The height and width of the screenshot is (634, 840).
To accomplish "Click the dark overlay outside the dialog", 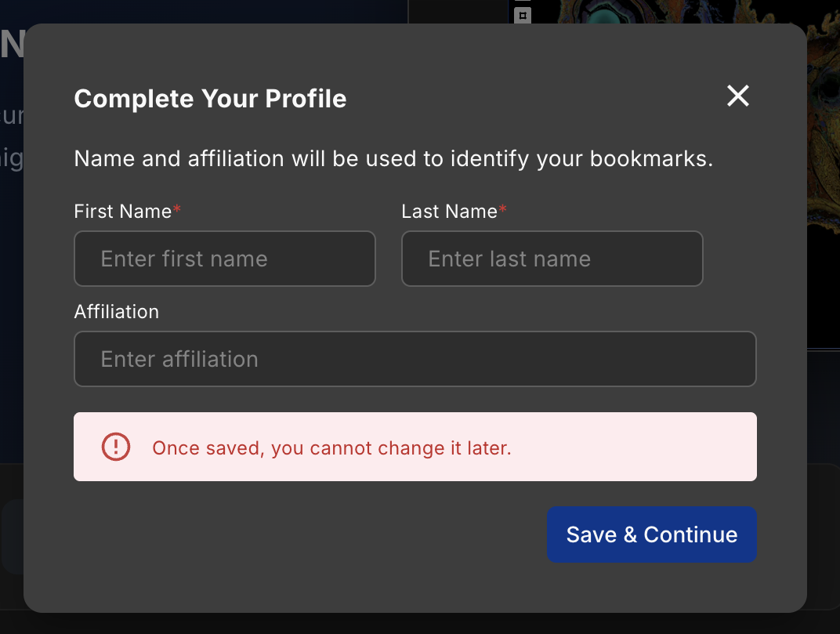I will point(12,313).
